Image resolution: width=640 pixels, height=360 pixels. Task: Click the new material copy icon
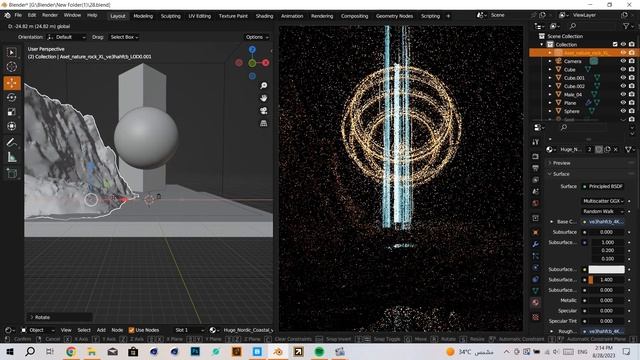pos(607,150)
